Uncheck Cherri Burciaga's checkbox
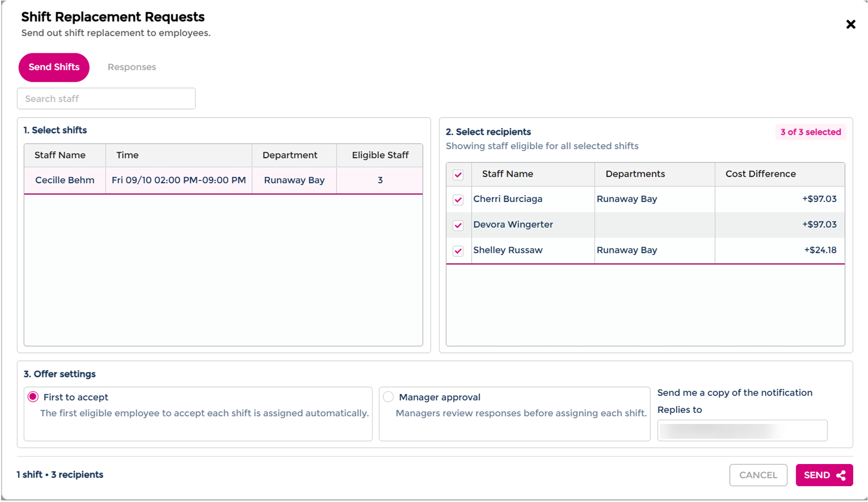Viewport: 868px width, 502px height. (x=458, y=200)
